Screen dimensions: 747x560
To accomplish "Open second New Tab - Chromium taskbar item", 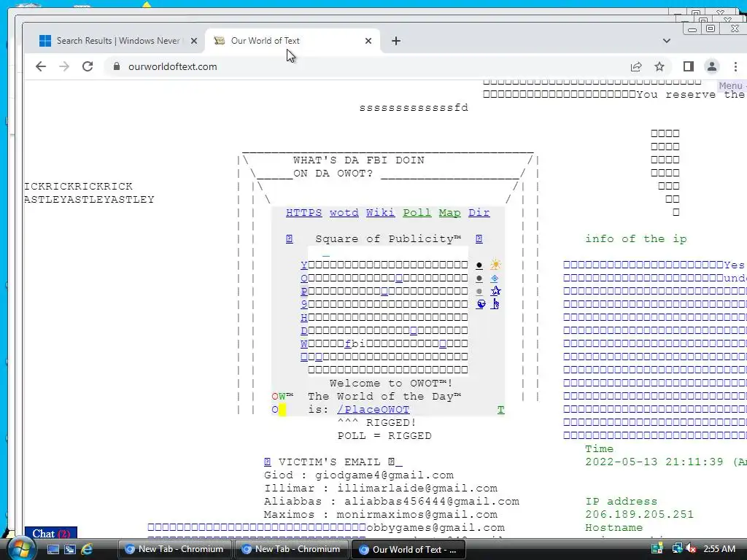I will (292, 549).
